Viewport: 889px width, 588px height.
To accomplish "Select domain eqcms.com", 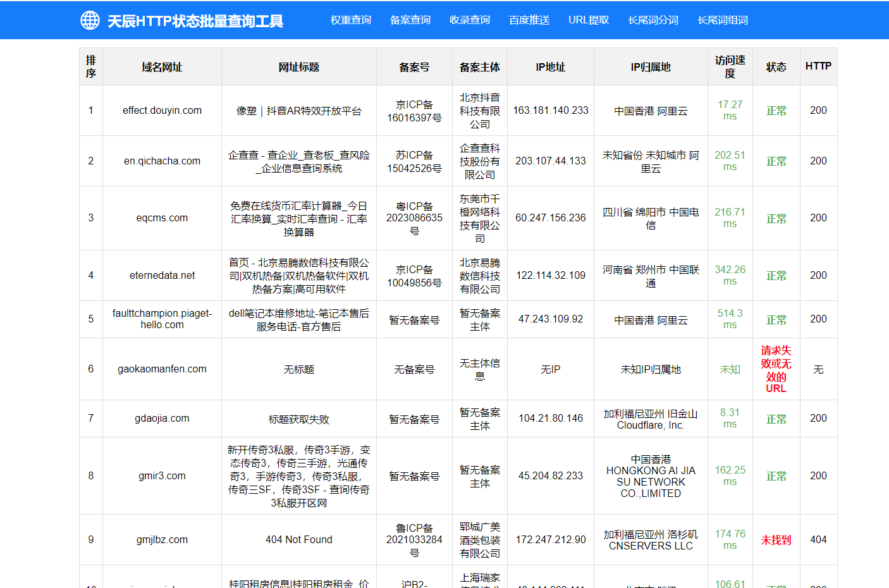I will point(162,218).
